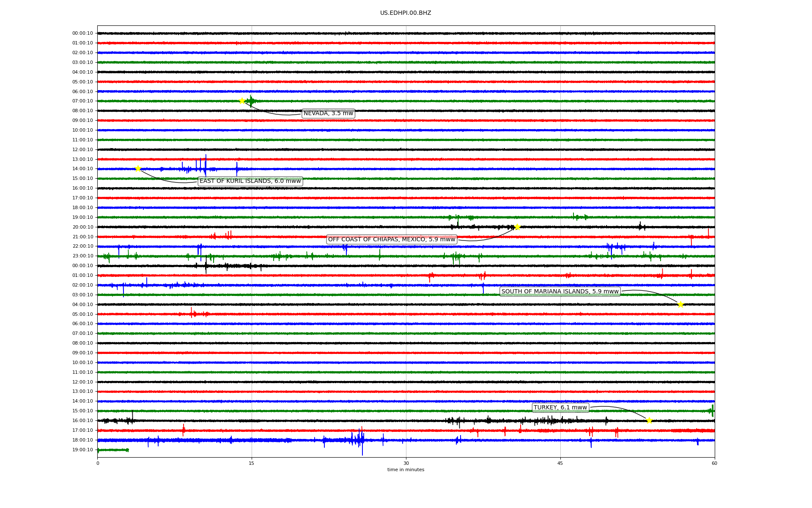The image size is (812, 508).
Task: Click the 0 tick label on x-axis
Action: [98, 463]
